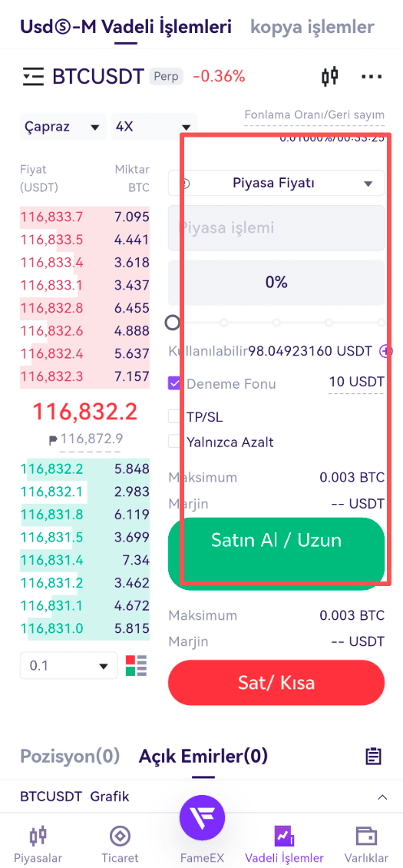Open Ticaret from bottom navigation bar
The height and width of the screenshot is (868, 403).
(120, 843)
